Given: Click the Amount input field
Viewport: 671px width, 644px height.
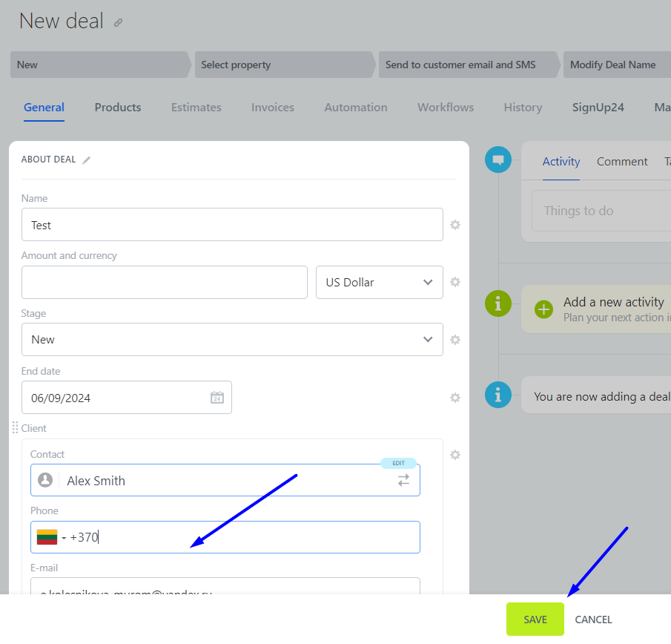Looking at the screenshot, I should tap(164, 283).
